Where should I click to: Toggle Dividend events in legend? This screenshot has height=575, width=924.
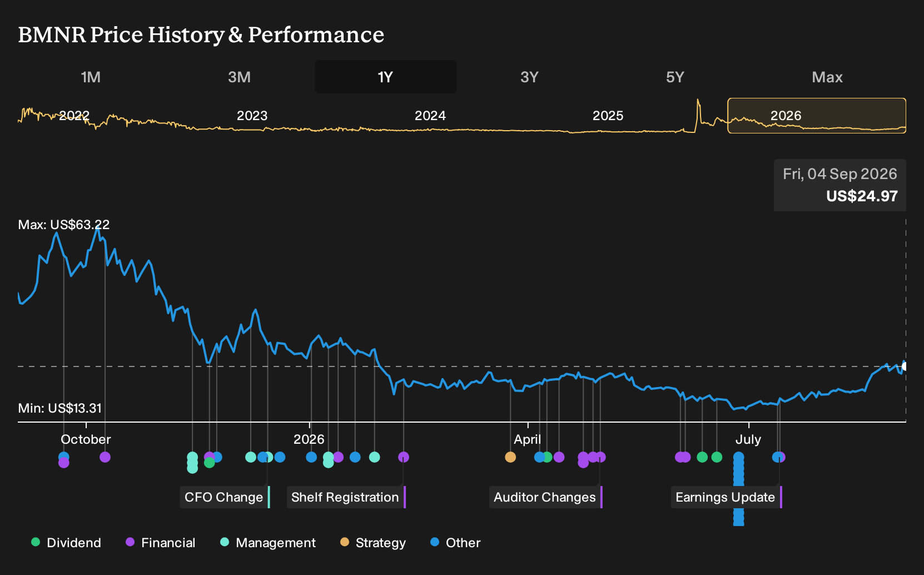tap(66, 543)
